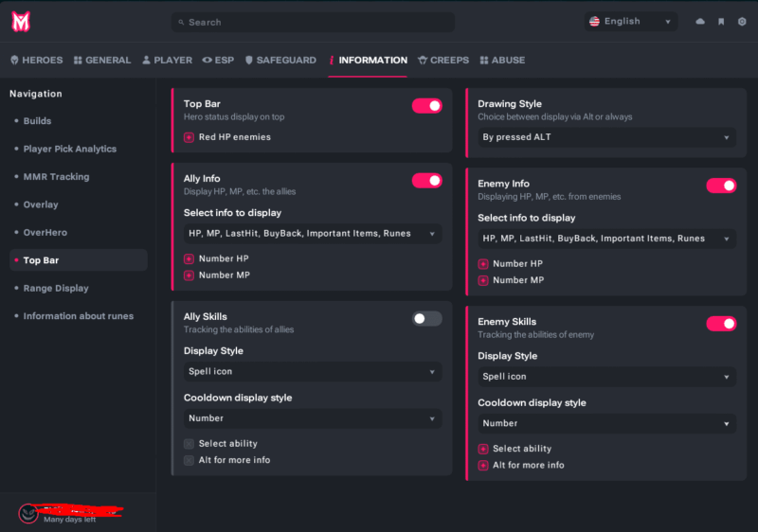
Task: Open Ally Info select info dropdown
Action: [313, 234]
